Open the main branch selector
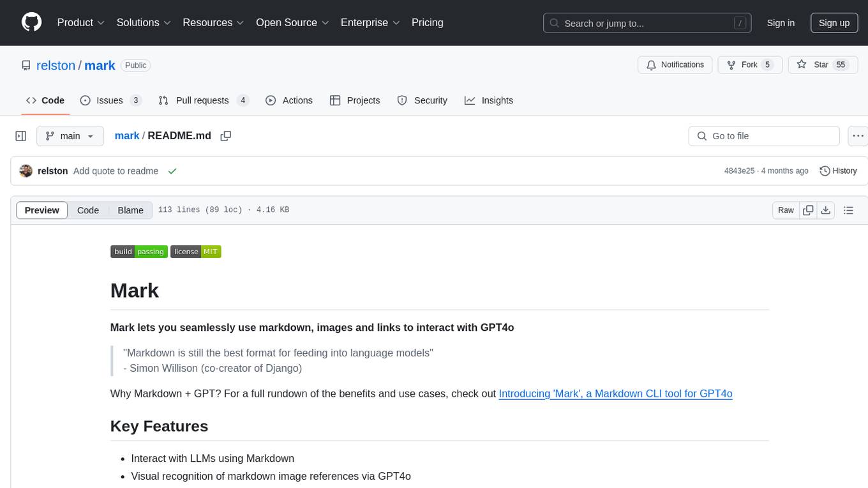The width and height of the screenshot is (868, 488). tap(70, 136)
